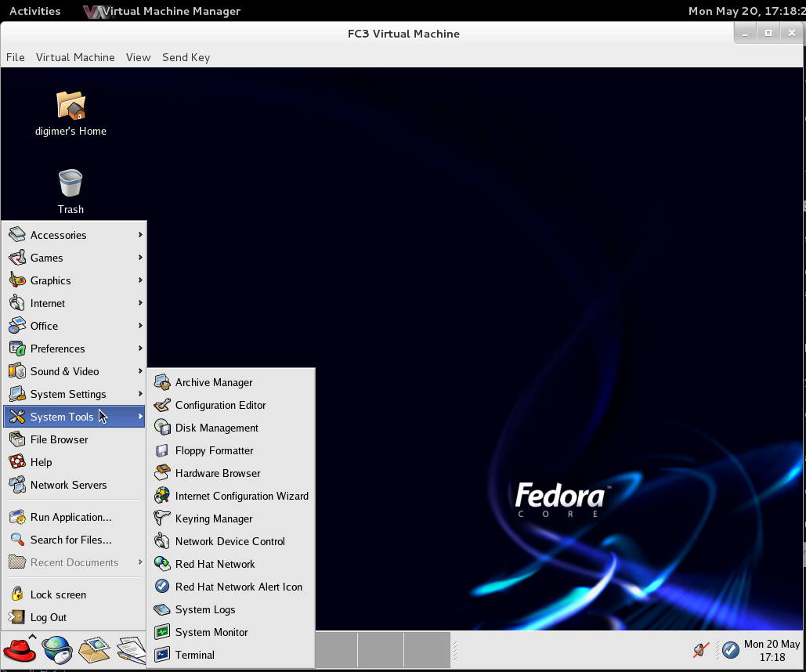Expand the Games submenu

pyautogui.click(x=74, y=258)
